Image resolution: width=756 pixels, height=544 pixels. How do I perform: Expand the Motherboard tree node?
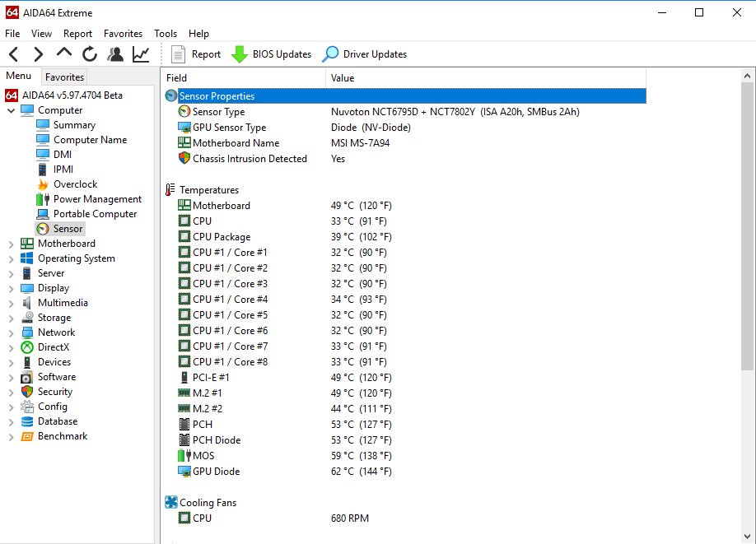[12, 244]
